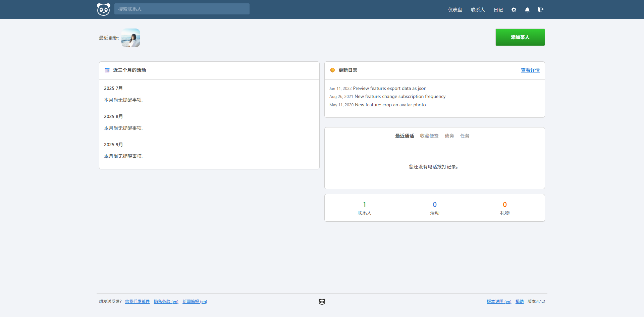644x317 pixels.
Task: Click the small panda icon in footer
Action: [x=322, y=302]
